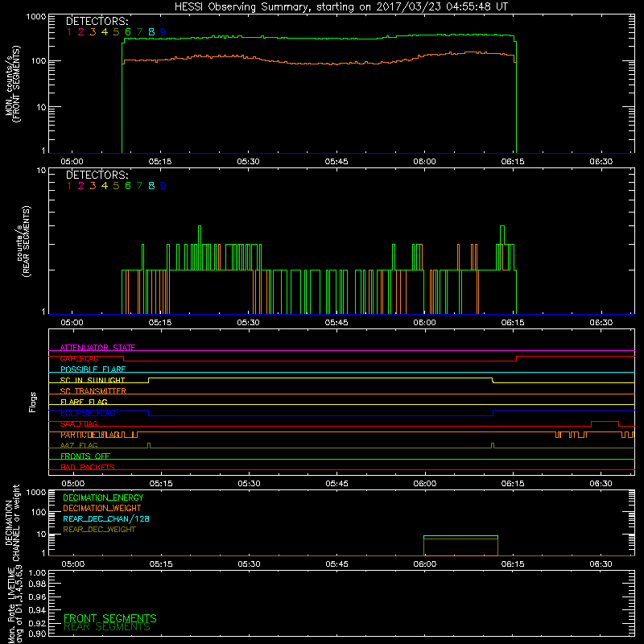644x644 pixels.
Task: Select green detector 6 in the front segments legend
Action: click(x=128, y=31)
